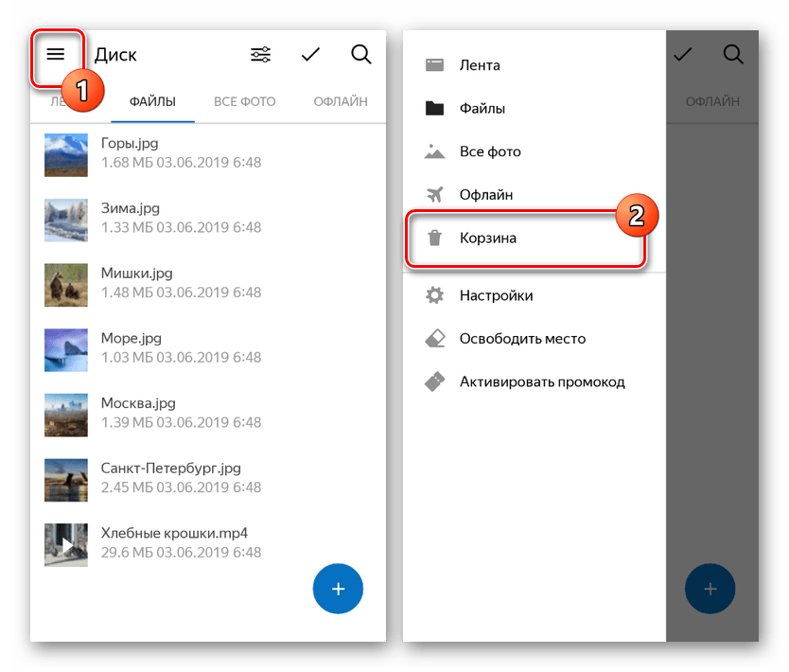Select the ФАЙЛЫ tab
Viewport: 789px width, 672px height.
pos(152,102)
